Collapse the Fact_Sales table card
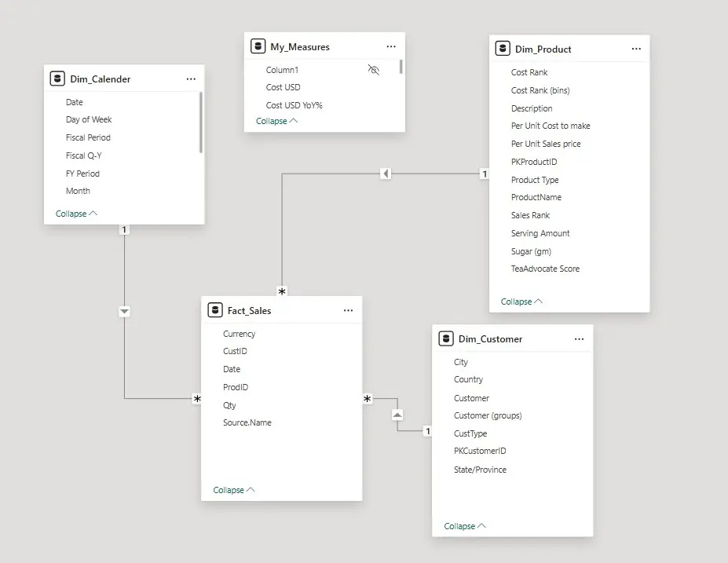728x563 pixels. point(234,490)
